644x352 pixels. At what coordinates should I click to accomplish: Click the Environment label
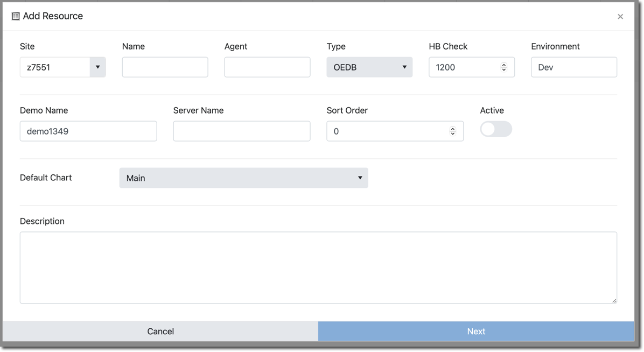[555, 46]
